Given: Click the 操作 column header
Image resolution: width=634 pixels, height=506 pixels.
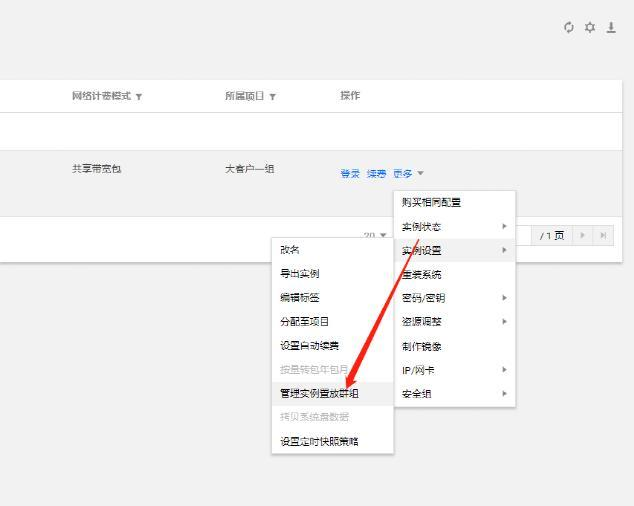Looking at the screenshot, I should [x=350, y=95].
